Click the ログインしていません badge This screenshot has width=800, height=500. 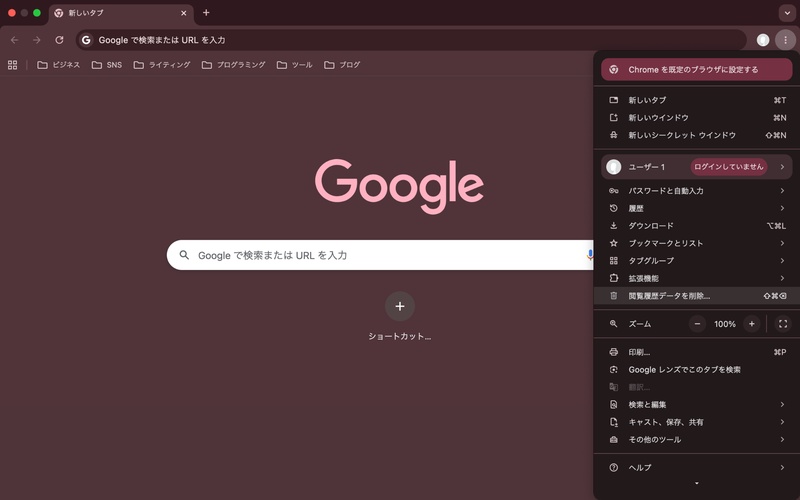point(729,167)
